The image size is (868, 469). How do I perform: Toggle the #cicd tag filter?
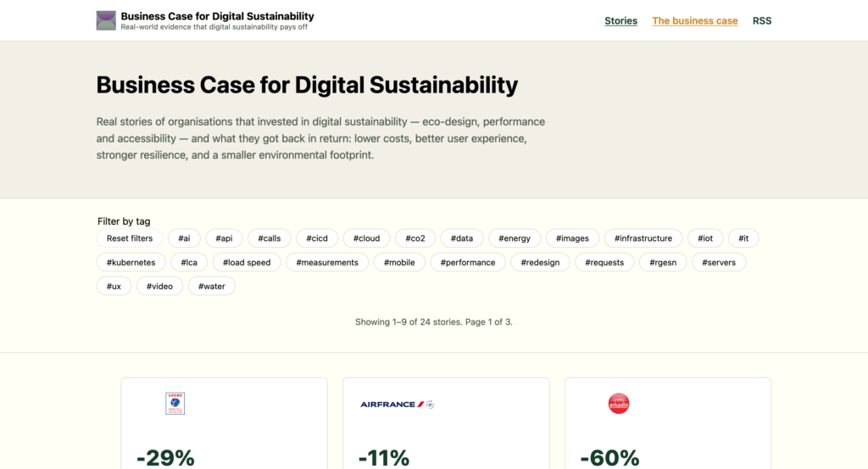pyautogui.click(x=317, y=238)
